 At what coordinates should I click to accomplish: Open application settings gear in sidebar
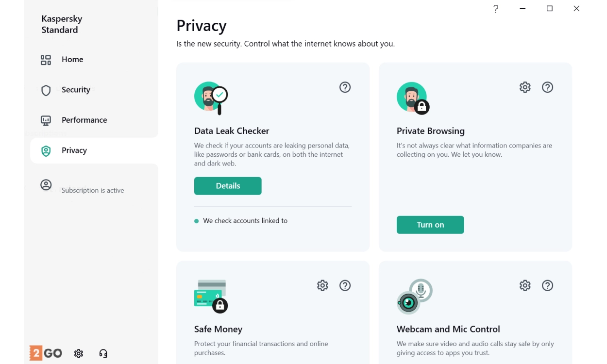point(79,353)
